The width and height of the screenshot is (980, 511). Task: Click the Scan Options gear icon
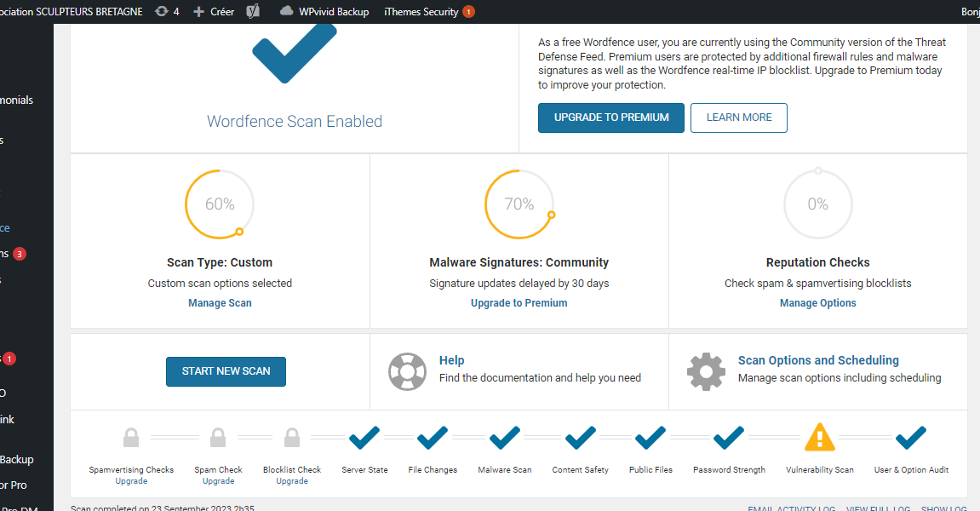pyautogui.click(x=706, y=371)
